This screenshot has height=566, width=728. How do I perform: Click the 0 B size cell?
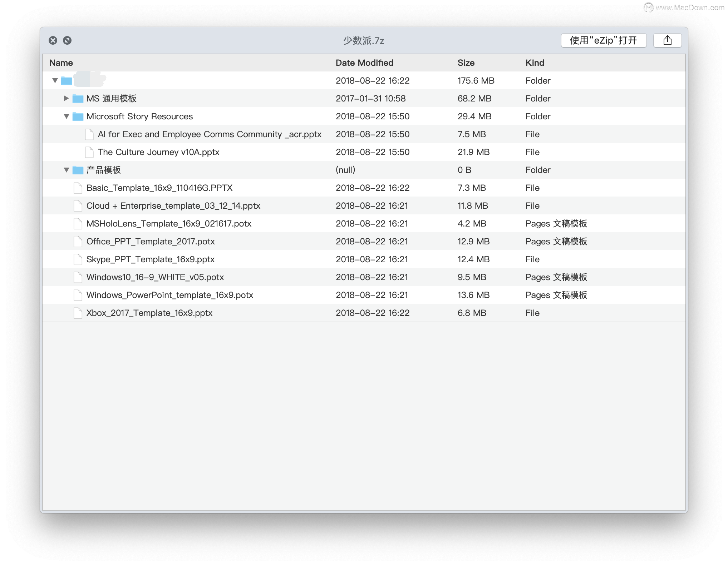tap(464, 170)
